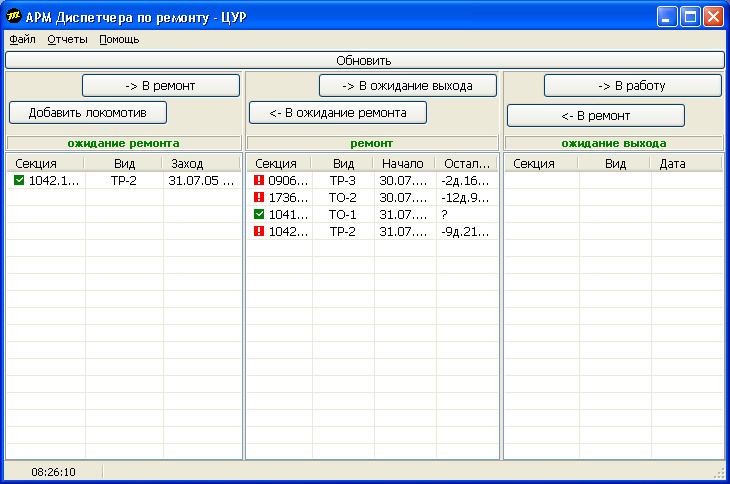This screenshot has height=484, width=730.
Task: Click the Начало column header
Action: (404, 163)
